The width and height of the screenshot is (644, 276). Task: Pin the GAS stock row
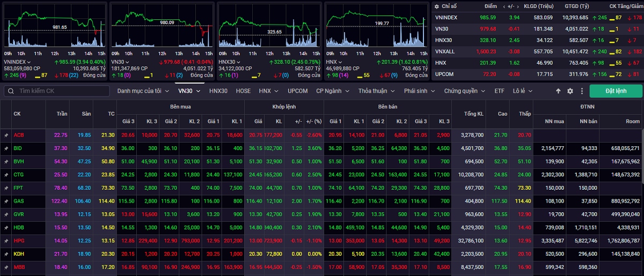6,201
